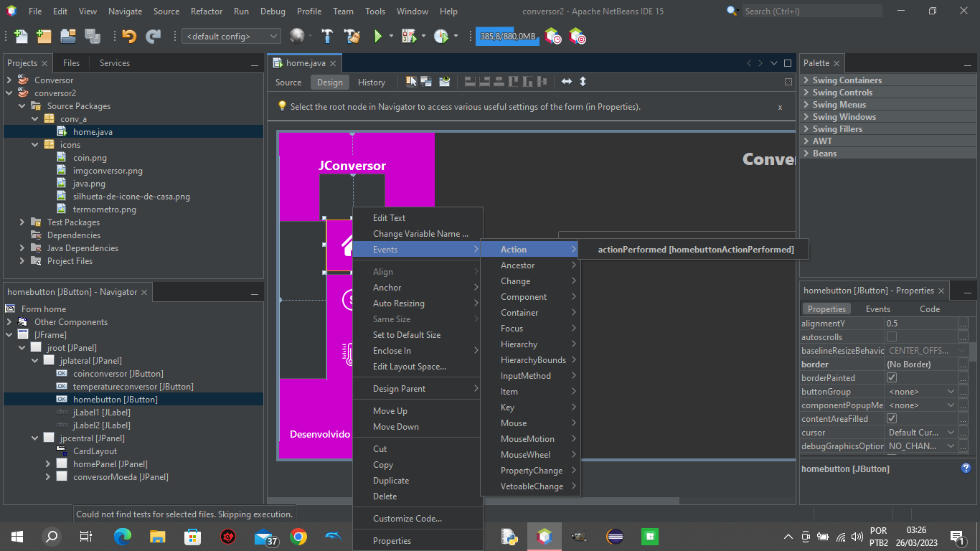Click the green Run Project icon

point(377,36)
